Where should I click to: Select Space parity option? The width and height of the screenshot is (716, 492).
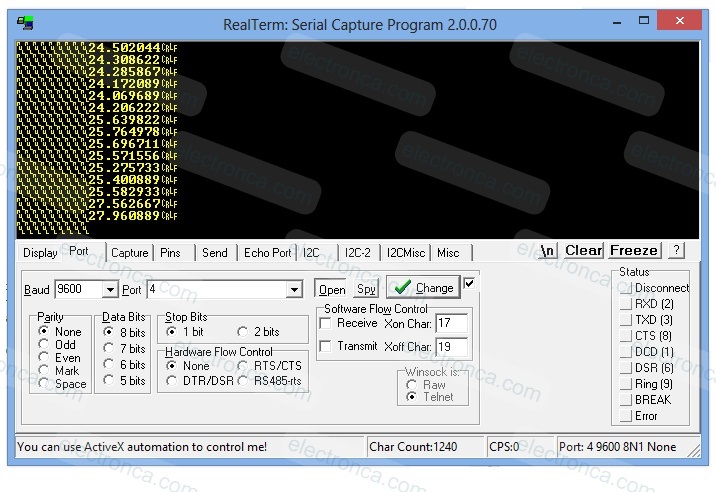tap(62, 383)
